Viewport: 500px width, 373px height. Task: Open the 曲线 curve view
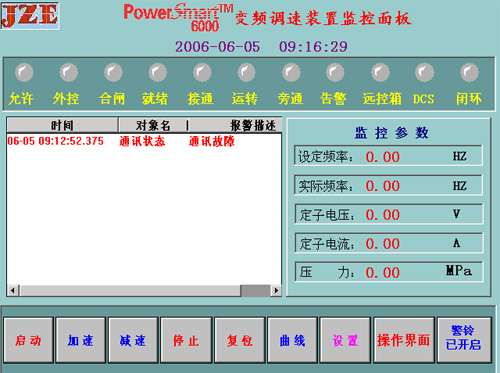(292, 340)
